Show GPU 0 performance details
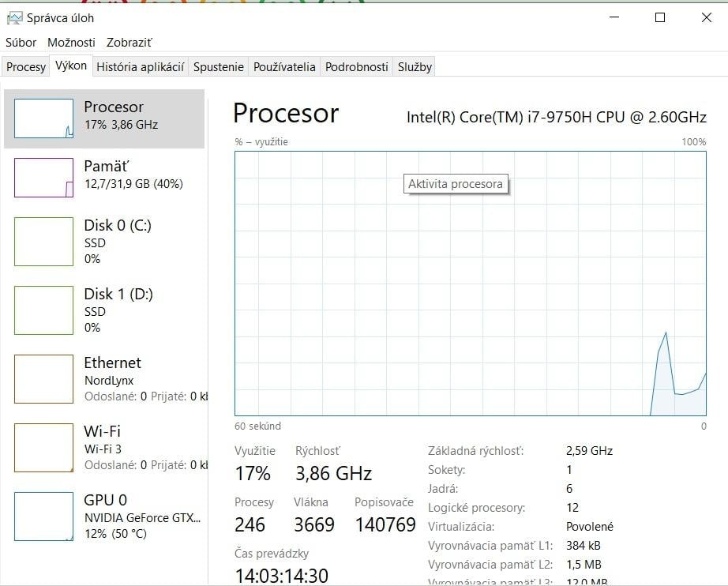 (x=103, y=515)
